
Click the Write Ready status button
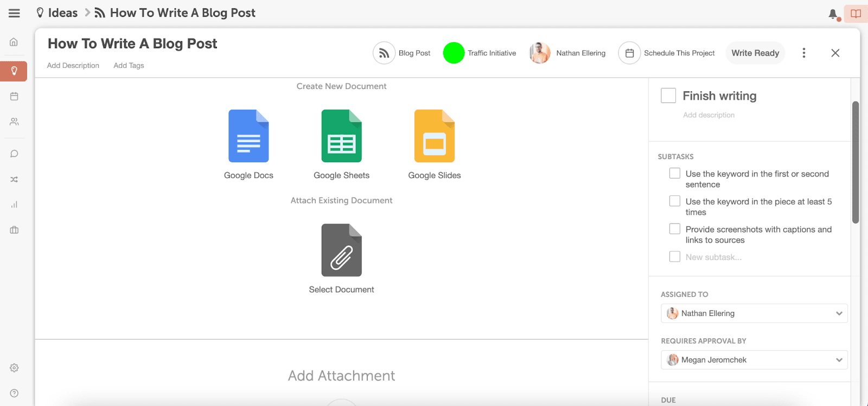point(755,53)
